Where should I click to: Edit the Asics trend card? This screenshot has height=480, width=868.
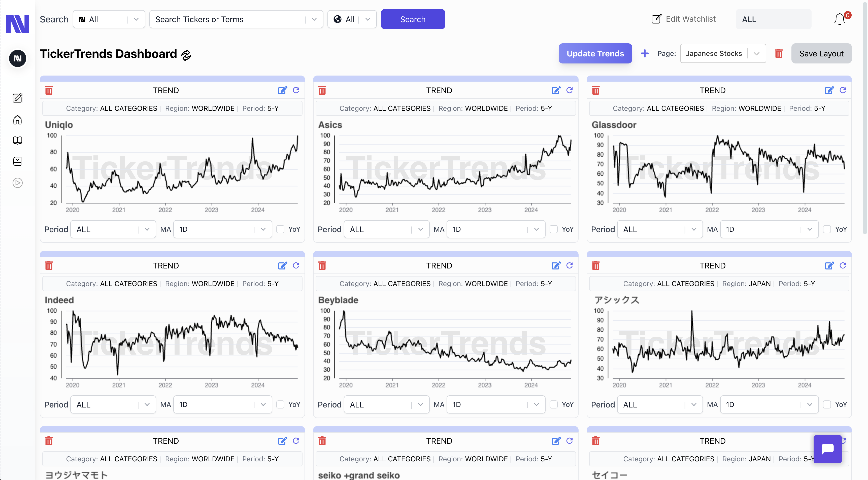tap(556, 90)
